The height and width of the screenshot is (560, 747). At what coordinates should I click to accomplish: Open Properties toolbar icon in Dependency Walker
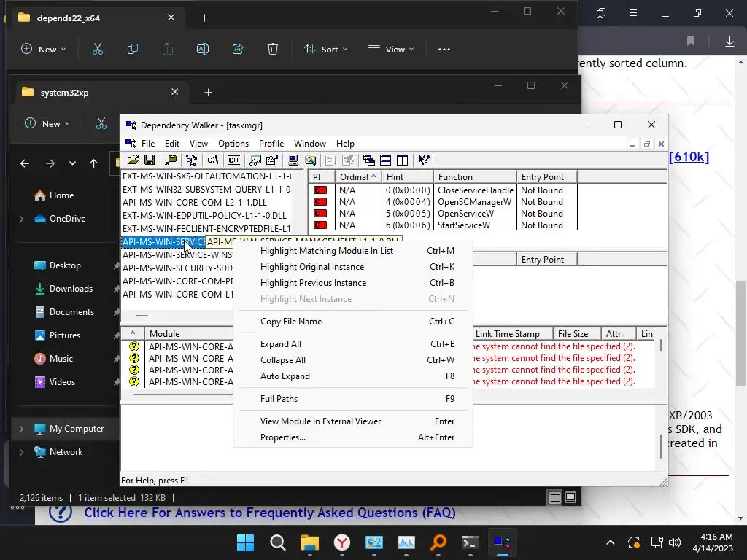pyautogui.click(x=272, y=160)
